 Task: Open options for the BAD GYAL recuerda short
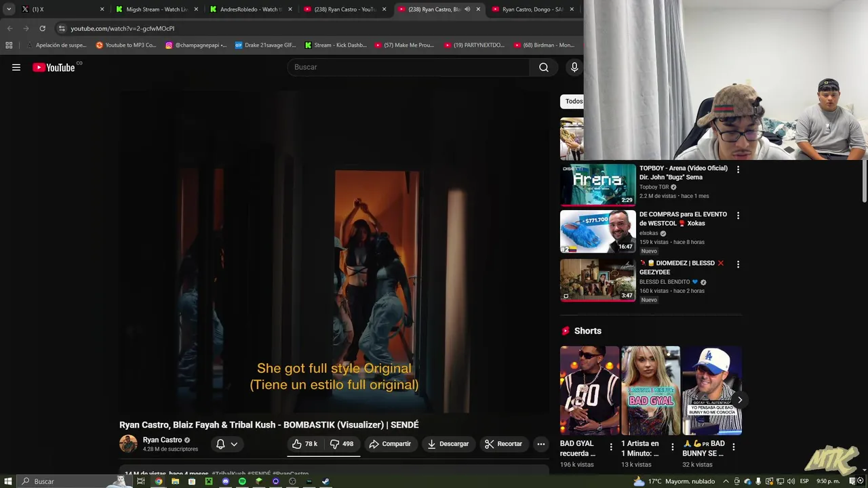(611, 447)
